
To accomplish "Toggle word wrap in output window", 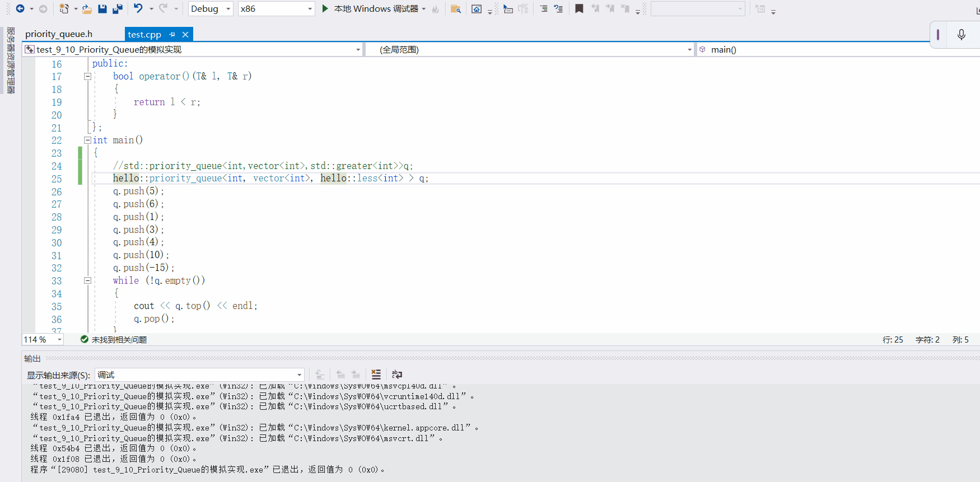I will click(397, 375).
